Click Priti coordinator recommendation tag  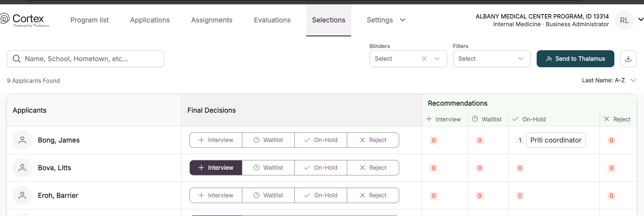tap(556, 140)
